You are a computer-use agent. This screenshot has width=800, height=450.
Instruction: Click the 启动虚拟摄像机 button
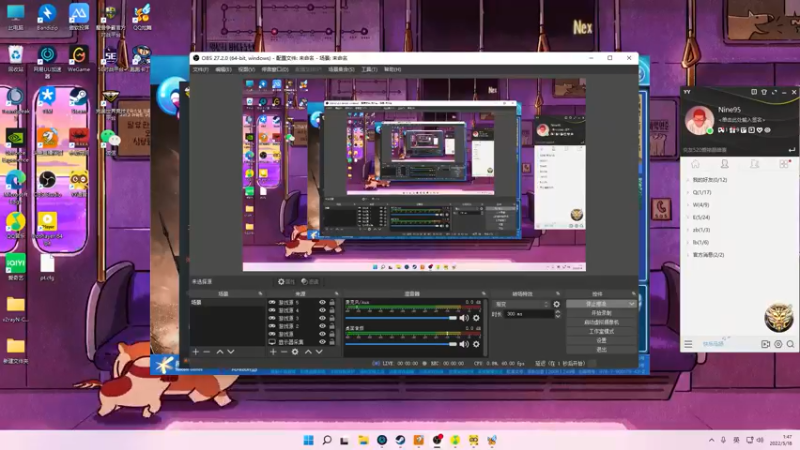[x=601, y=322]
